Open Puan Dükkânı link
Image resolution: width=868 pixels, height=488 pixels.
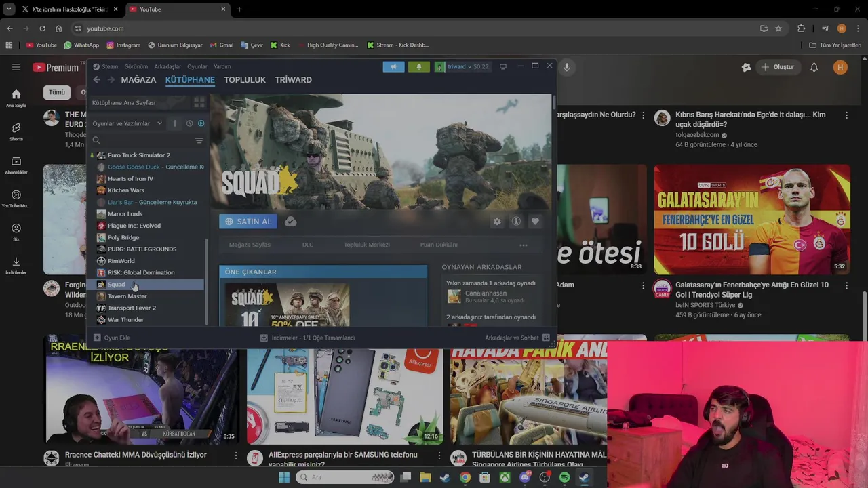439,245
